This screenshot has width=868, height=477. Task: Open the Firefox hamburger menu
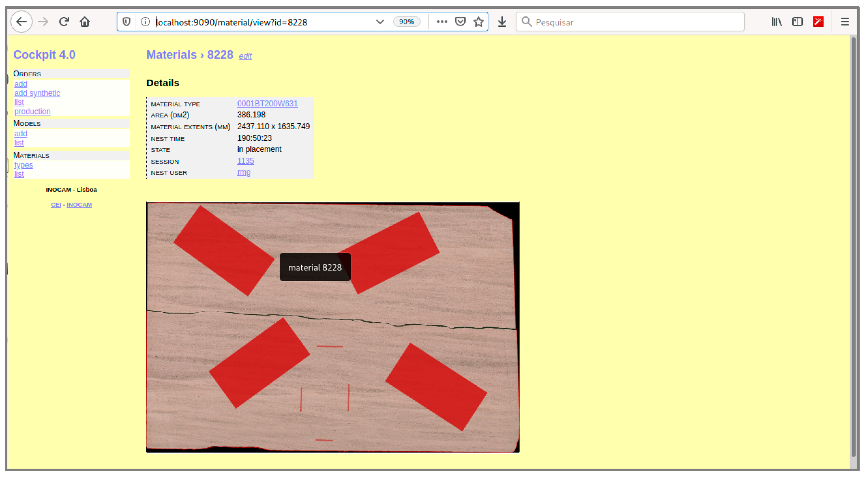[x=845, y=22]
